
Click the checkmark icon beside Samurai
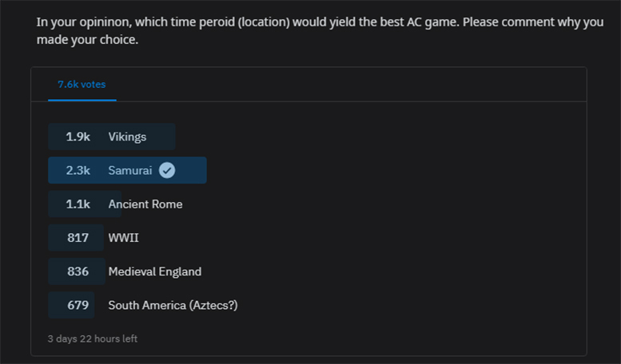point(167,171)
